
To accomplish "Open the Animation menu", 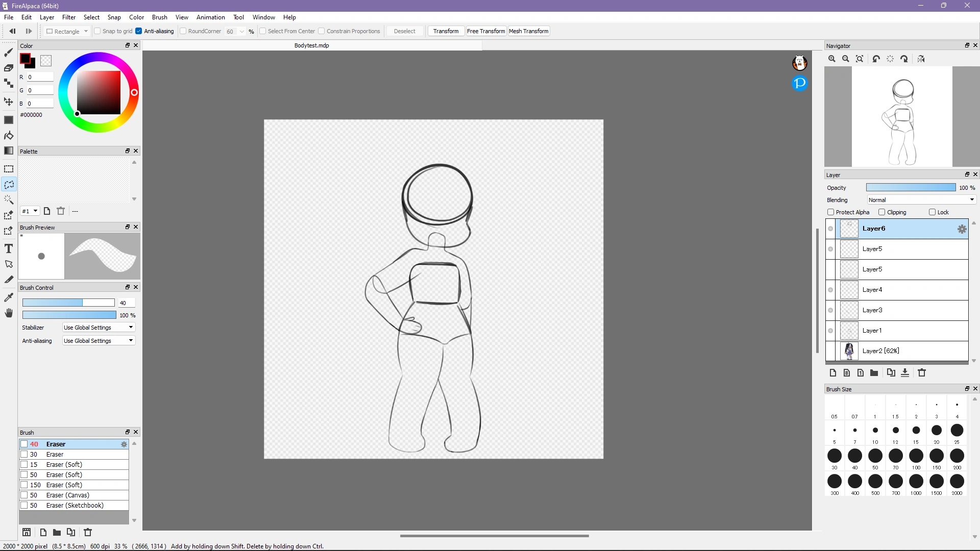I will (210, 17).
